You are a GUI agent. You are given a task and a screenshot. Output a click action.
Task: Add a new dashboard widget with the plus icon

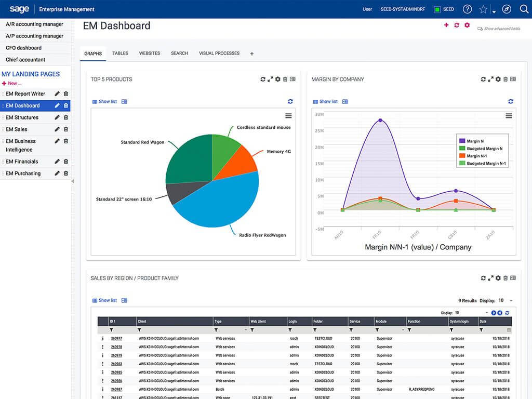[x=446, y=25]
